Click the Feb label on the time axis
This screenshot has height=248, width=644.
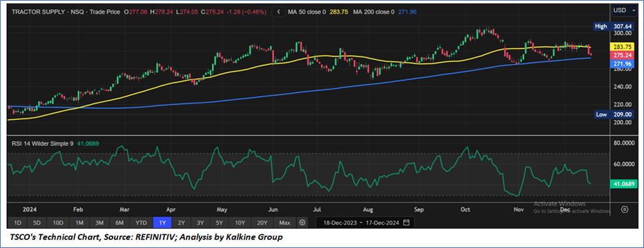(78, 209)
